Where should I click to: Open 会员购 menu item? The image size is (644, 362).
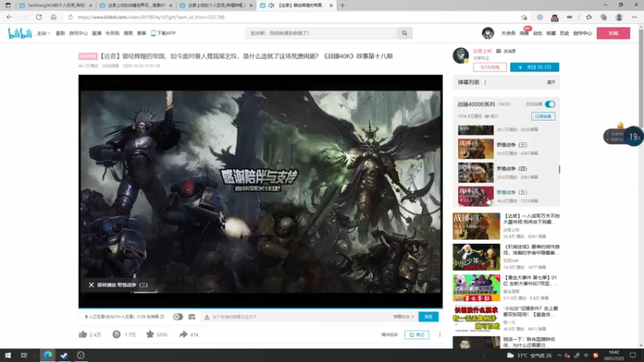112,33
